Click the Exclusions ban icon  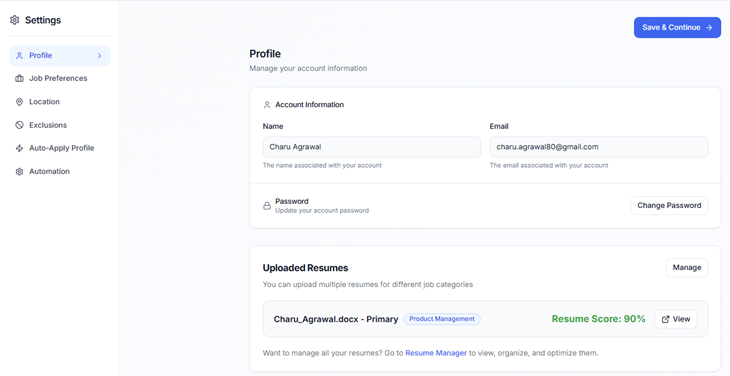coord(19,125)
